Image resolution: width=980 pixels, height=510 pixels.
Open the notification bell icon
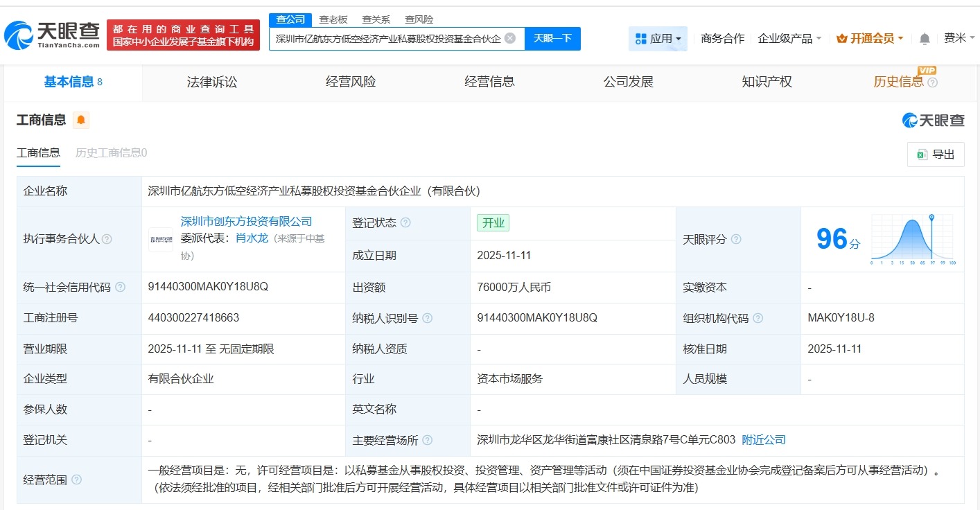924,39
